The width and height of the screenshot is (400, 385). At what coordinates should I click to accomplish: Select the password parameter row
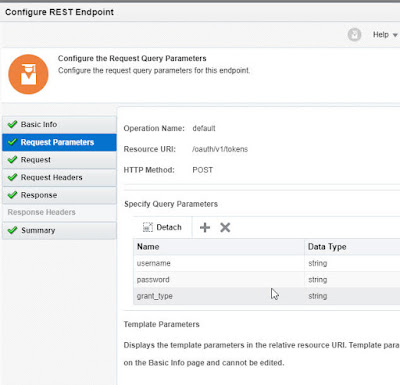pyautogui.click(x=267, y=280)
